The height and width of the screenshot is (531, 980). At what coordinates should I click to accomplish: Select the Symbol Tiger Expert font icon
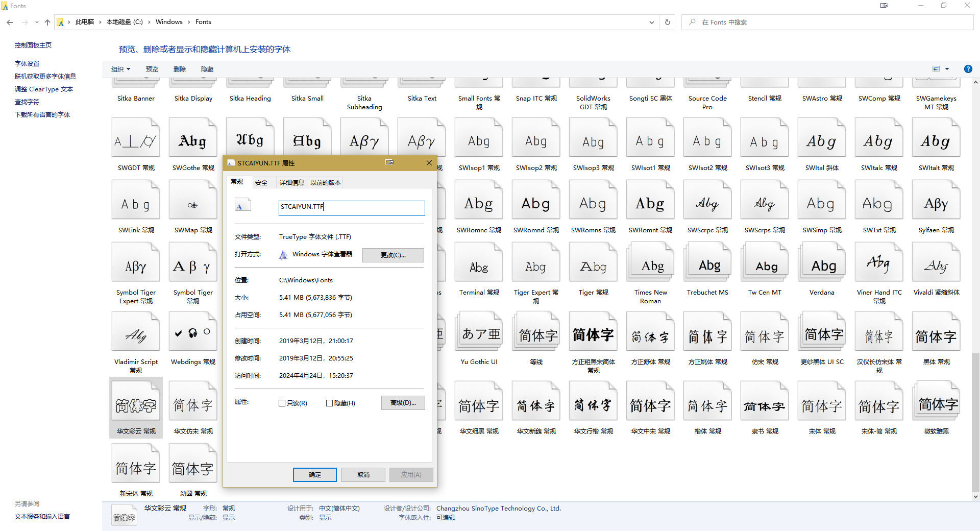tap(136, 262)
